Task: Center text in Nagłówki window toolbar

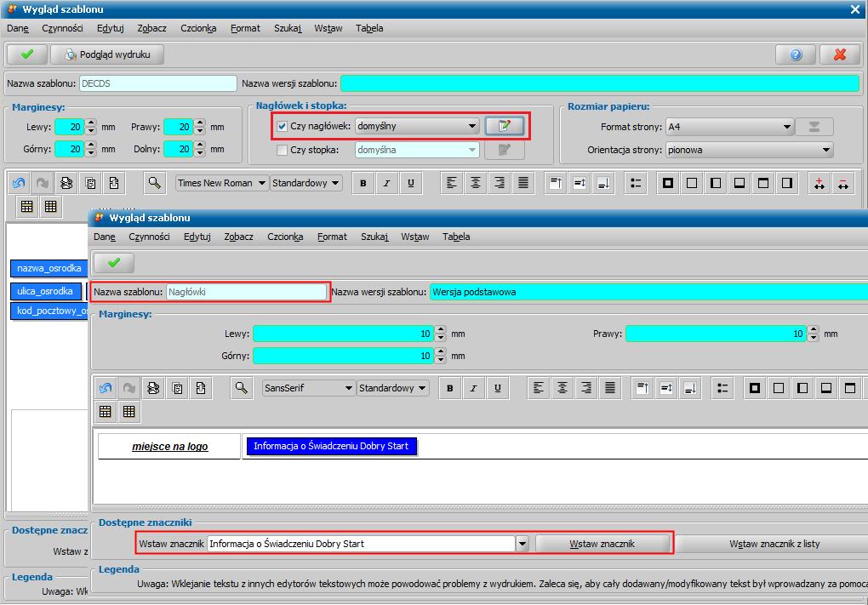Action: click(x=562, y=388)
